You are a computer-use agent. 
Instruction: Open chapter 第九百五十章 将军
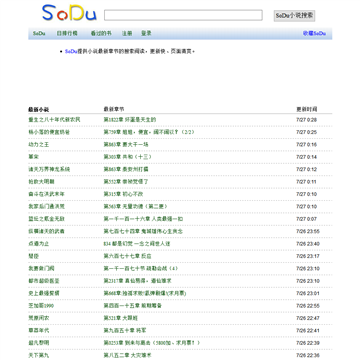tap(125, 331)
